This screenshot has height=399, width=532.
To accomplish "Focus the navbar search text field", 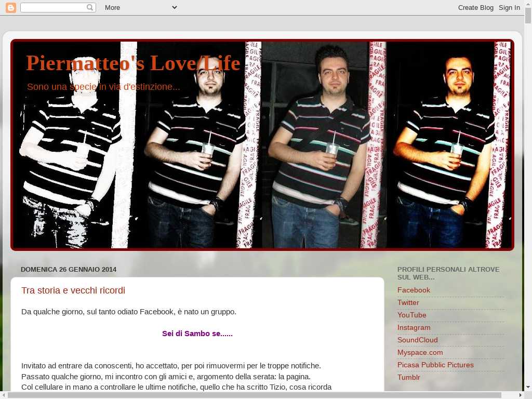I will point(53,7).
